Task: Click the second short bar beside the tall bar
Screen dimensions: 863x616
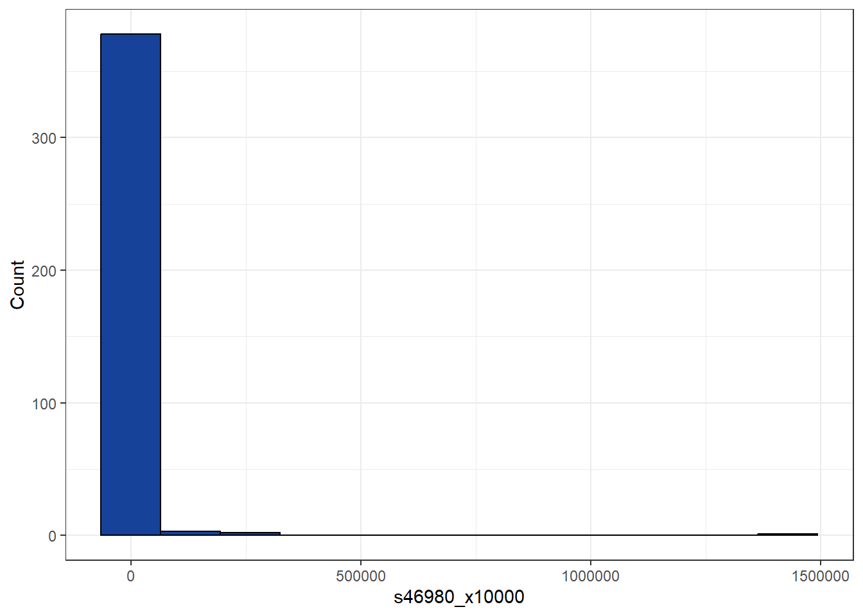Action: (x=250, y=534)
